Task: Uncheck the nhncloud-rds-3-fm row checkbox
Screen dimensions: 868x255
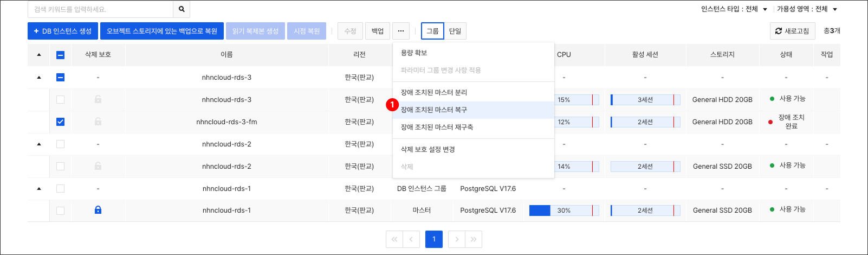Action: pos(60,122)
